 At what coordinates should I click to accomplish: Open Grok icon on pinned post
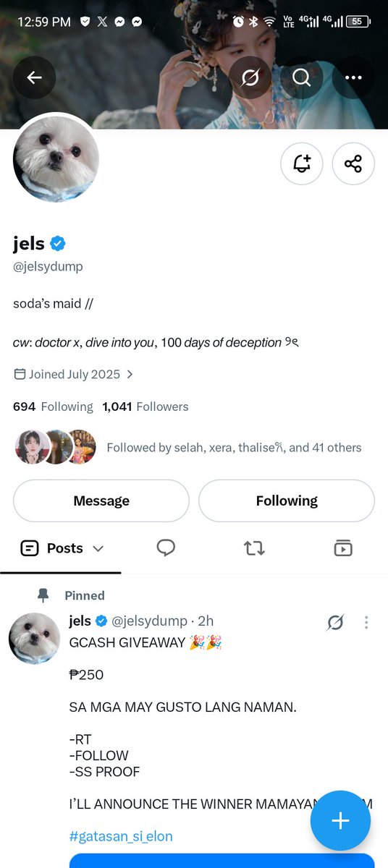coord(335,622)
